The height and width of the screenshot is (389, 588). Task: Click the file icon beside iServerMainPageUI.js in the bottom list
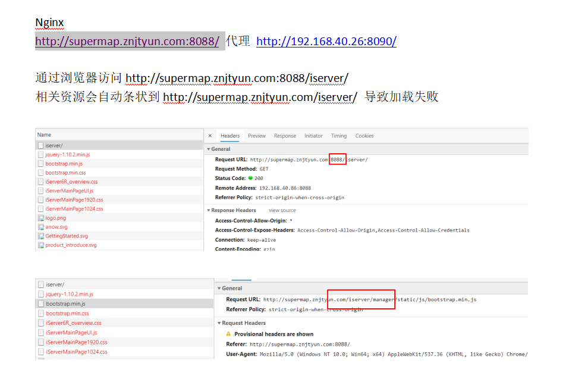(41, 333)
